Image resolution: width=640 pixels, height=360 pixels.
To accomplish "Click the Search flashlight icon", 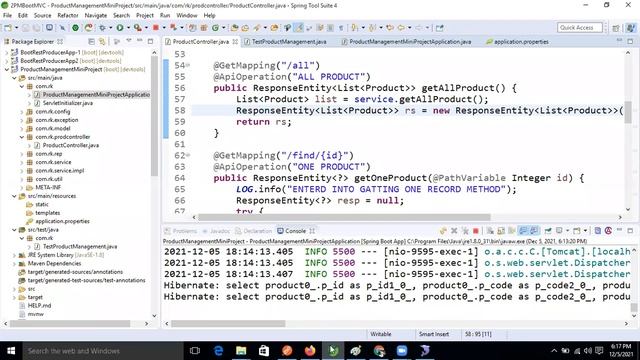I will (x=257, y=28).
